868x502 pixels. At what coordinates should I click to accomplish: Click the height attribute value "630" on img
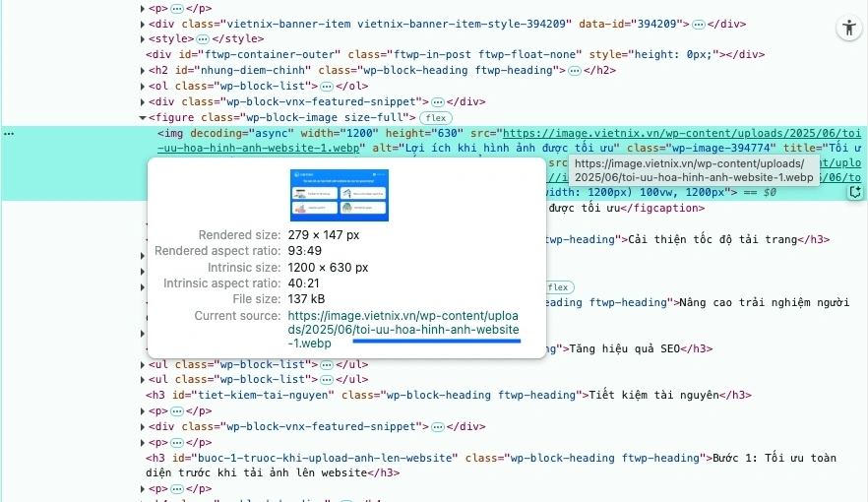point(447,134)
